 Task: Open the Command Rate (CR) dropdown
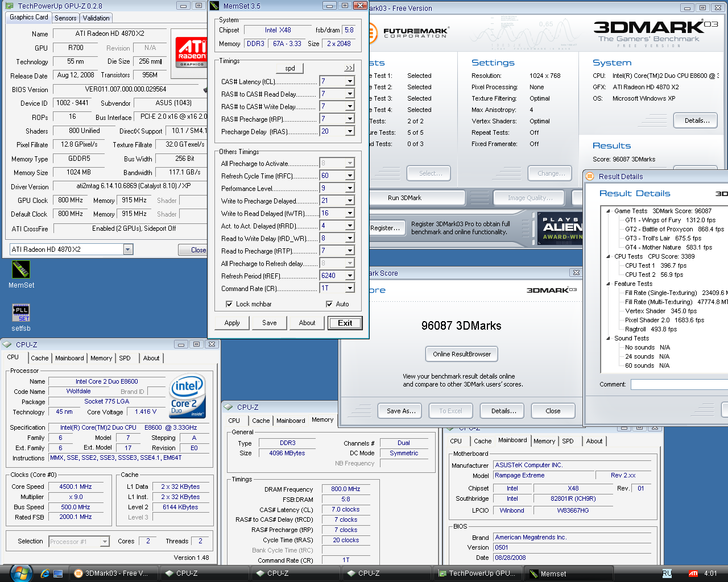click(x=350, y=288)
